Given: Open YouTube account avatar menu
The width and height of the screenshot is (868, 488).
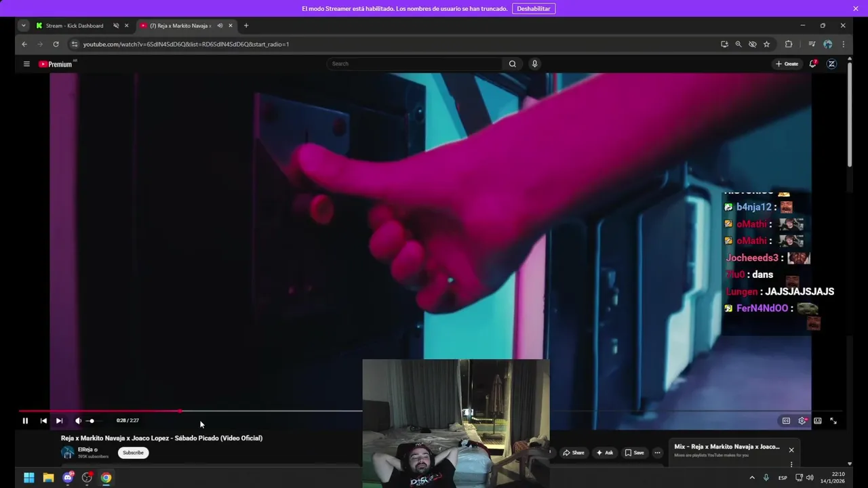Looking at the screenshot, I should point(831,64).
